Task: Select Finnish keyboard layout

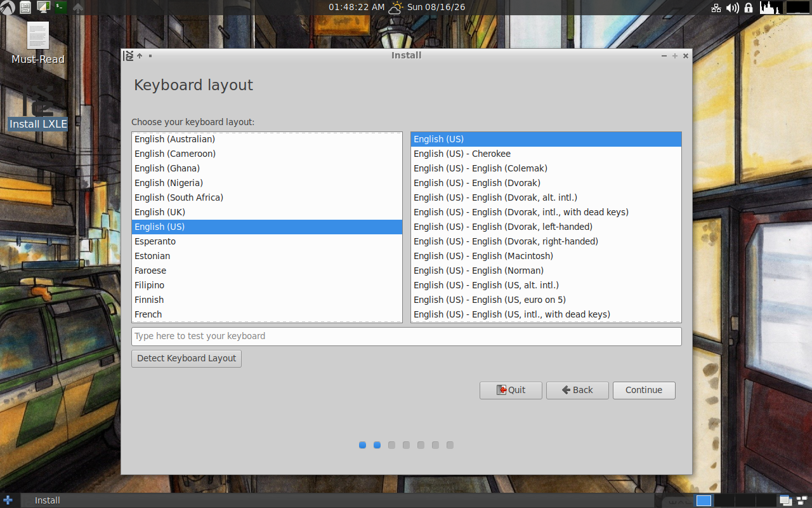Action: pos(267,300)
